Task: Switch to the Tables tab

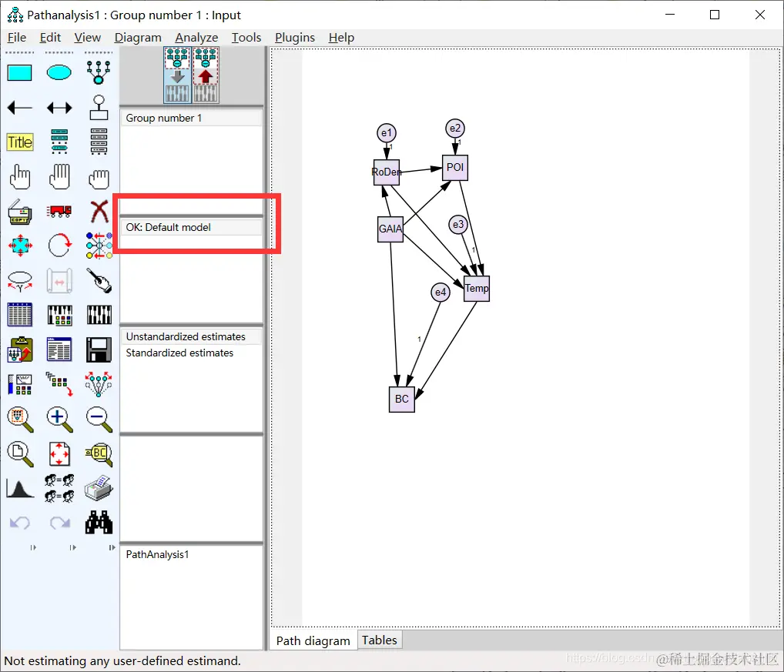Action: pos(380,640)
